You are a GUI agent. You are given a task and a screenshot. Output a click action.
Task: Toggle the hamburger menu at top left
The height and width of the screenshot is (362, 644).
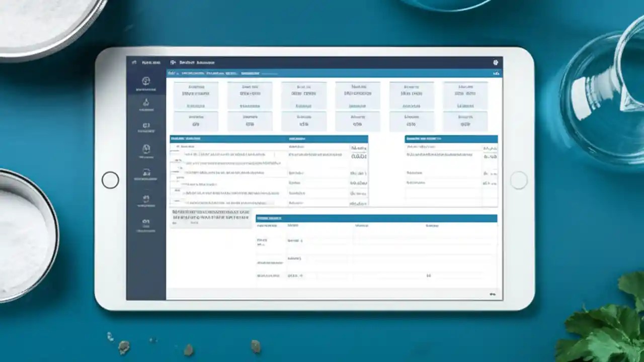(x=133, y=62)
